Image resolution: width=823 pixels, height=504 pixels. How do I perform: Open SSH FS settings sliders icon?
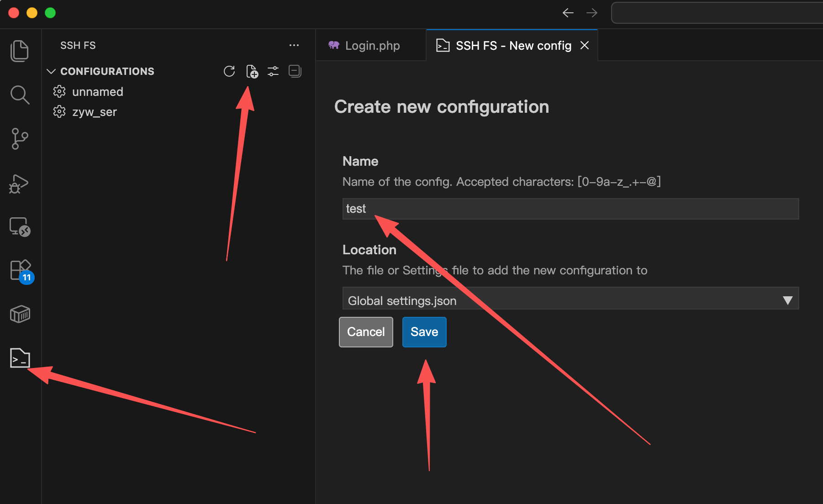coord(273,71)
